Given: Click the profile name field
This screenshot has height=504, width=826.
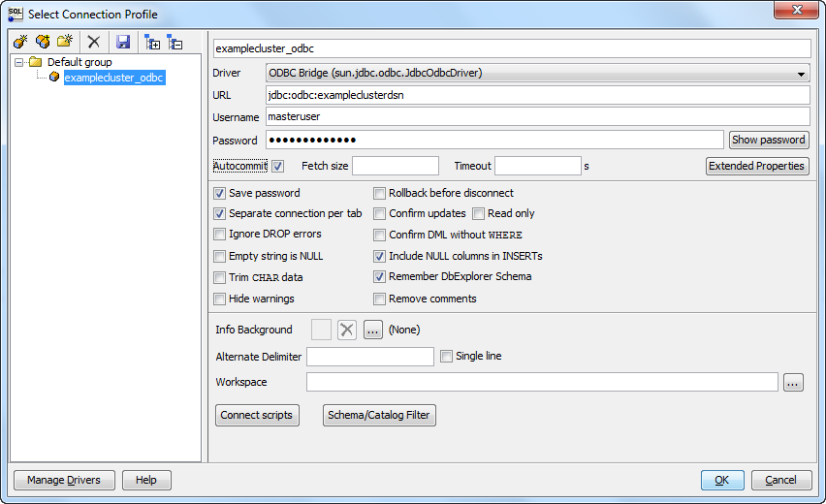Looking at the screenshot, I should (x=512, y=48).
